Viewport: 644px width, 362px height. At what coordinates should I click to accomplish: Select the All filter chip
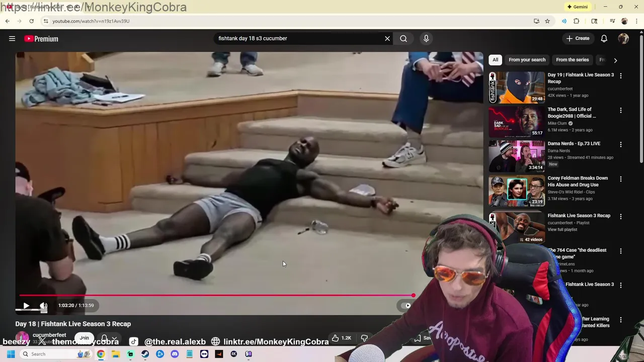click(495, 60)
